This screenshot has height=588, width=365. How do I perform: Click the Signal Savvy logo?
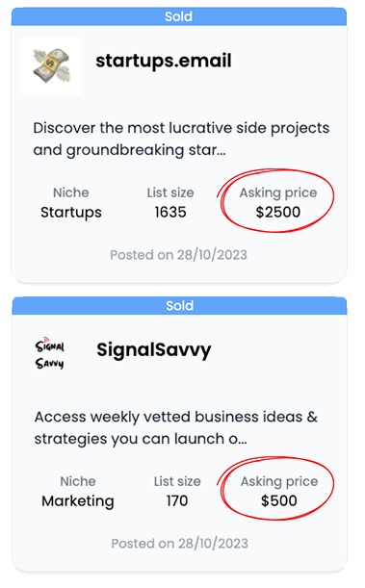click(x=50, y=353)
